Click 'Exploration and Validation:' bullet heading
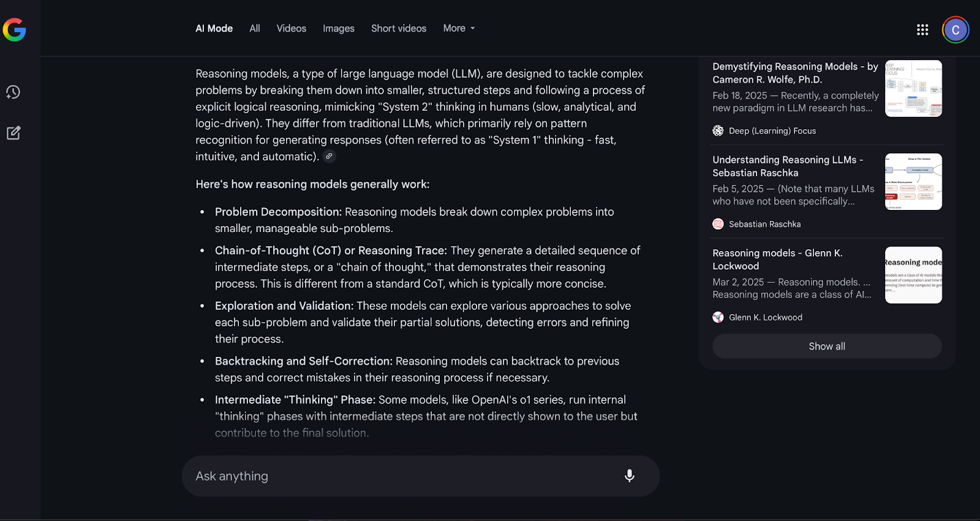This screenshot has height=521, width=980. pyautogui.click(x=284, y=305)
